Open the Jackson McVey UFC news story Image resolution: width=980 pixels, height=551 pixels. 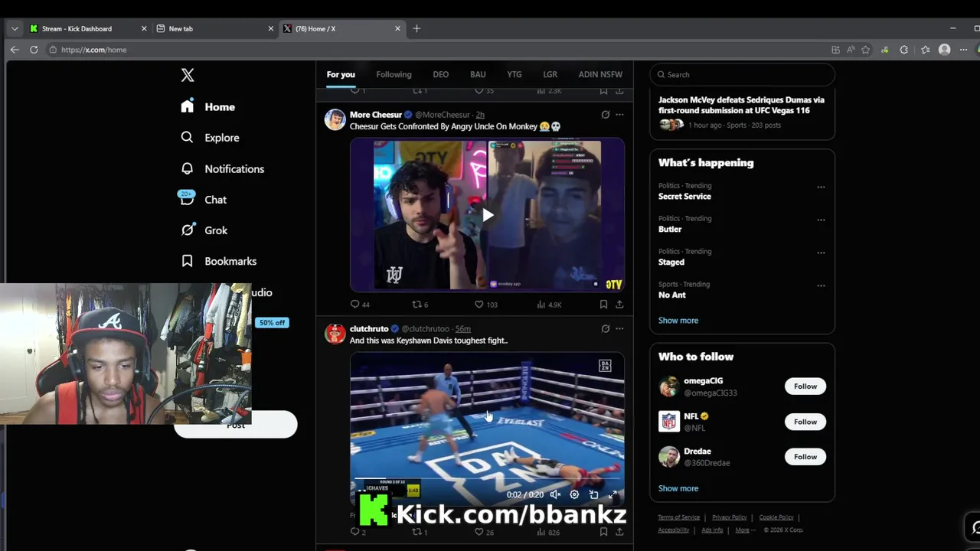coord(741,112)
